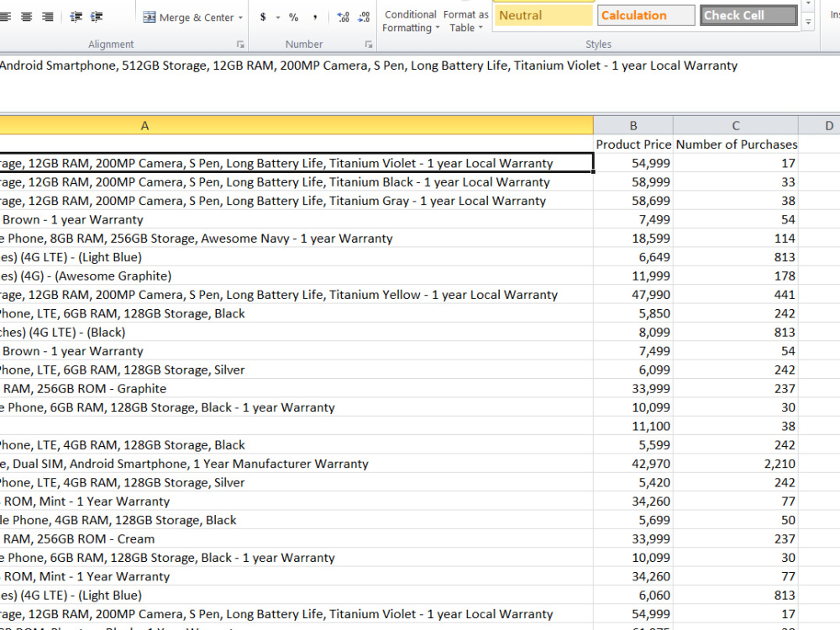Apply accounting dollar number format

[x=262, y=17]
